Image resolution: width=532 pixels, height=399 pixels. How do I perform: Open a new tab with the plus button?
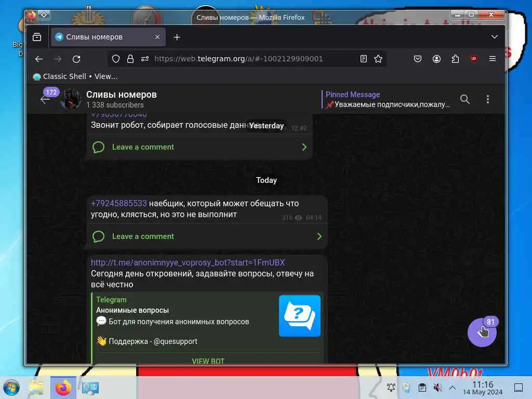coord(177,37)
